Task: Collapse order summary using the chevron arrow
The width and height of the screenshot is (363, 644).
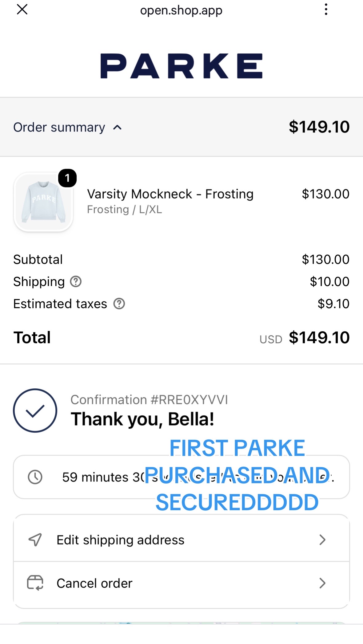Action: point(118,128)
